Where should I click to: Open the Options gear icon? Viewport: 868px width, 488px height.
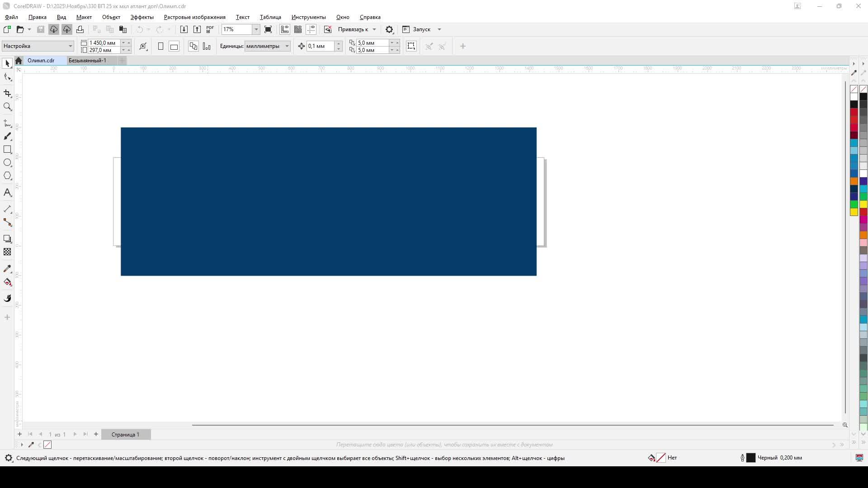[389, 29]
